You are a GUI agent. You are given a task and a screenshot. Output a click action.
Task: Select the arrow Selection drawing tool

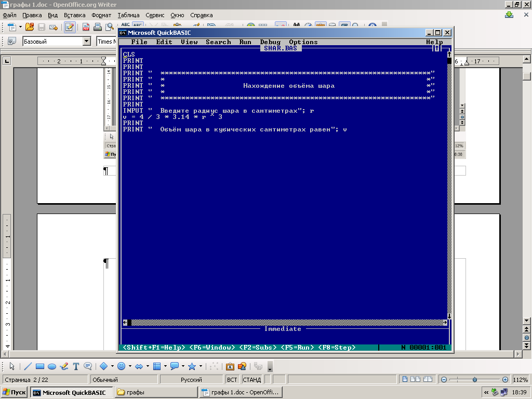[x=12, y=366]
